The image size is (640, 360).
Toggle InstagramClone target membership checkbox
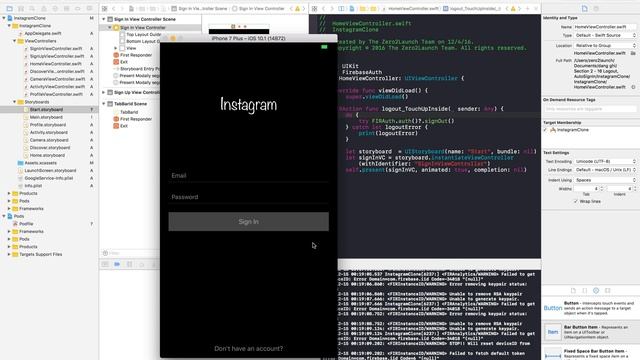[545, 130]
